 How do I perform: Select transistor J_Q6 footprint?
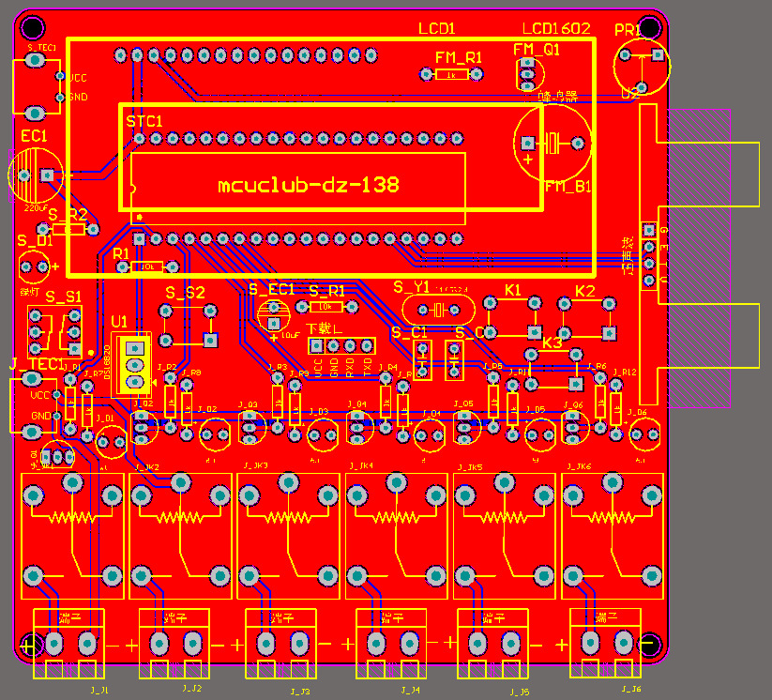click(x=575, y=428)
